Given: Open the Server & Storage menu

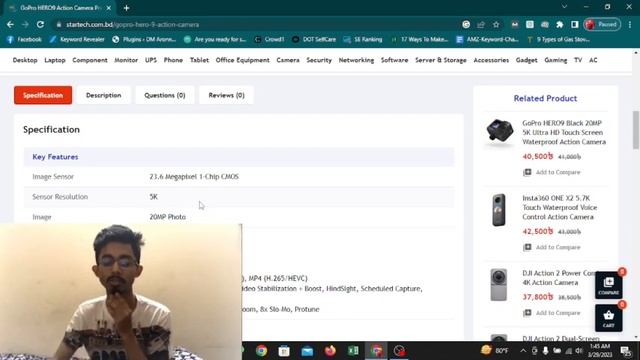Looking at the screenshot, I should 441,60.
